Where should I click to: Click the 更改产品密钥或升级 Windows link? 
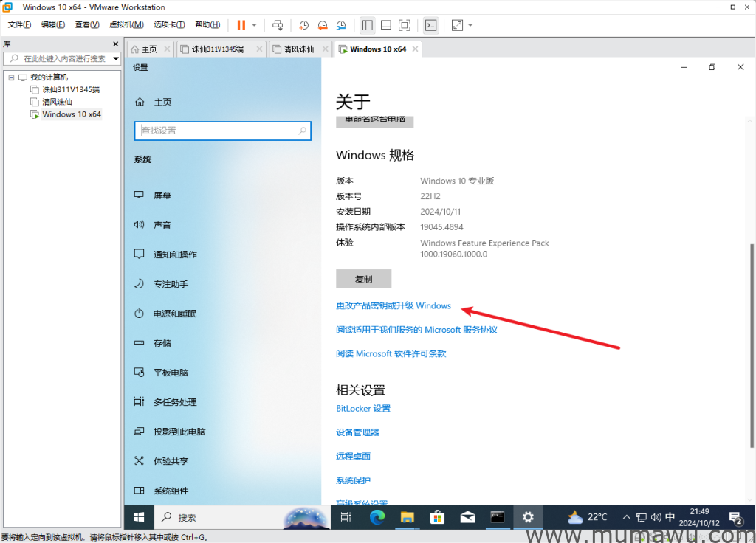click(393, 305)
